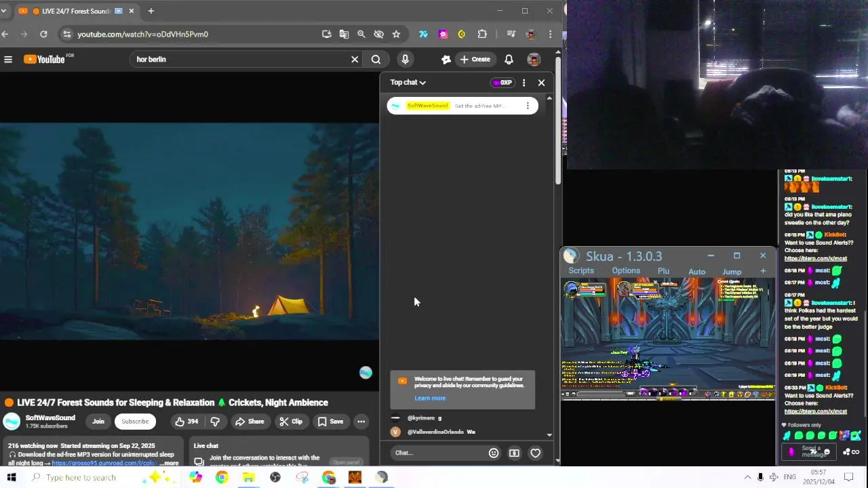Open Chrome media control icon
The image size is (868, 488).
pos(511,34)
